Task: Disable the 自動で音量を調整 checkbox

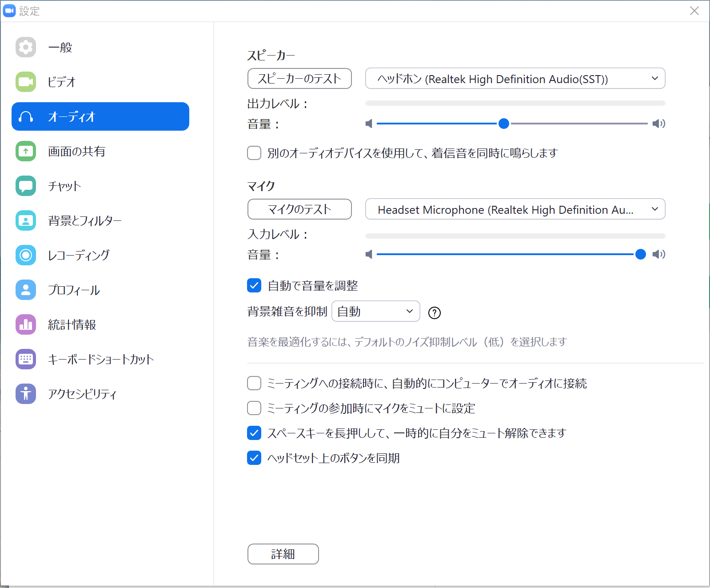Action: (x=254, y=285)
